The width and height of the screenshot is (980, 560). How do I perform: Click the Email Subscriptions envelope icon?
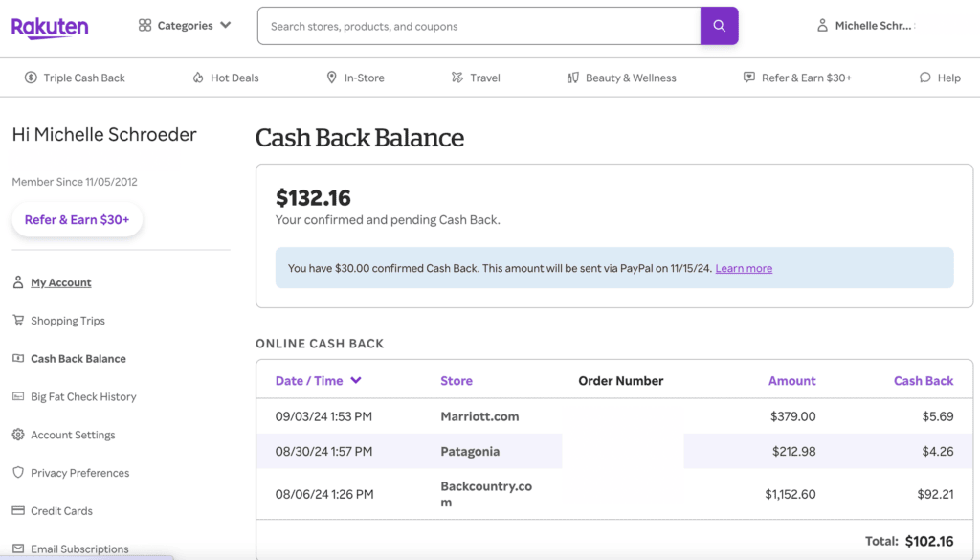click(x=16, y=549)
